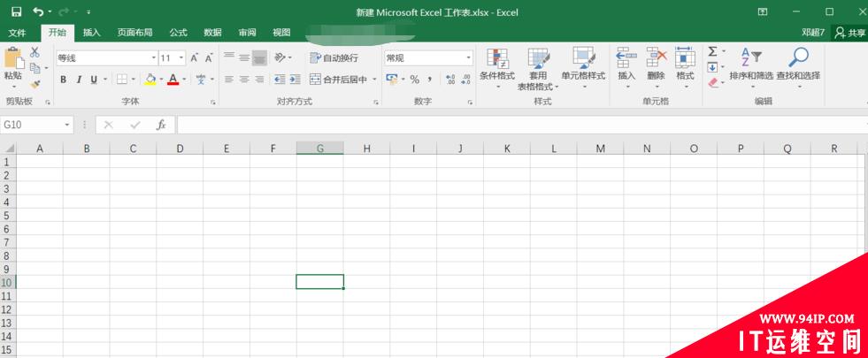Apply percent style with % icon
Screen dimensions: 868x358
(415, 80)
